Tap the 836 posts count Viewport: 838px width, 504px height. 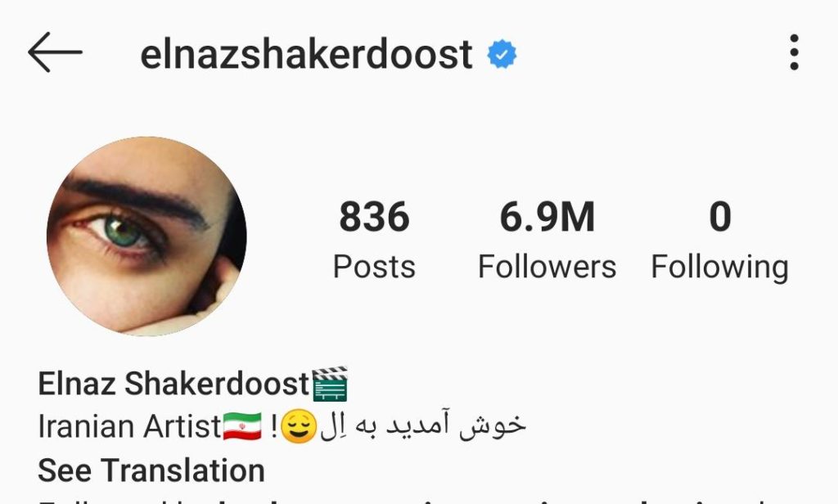point(374,217)
